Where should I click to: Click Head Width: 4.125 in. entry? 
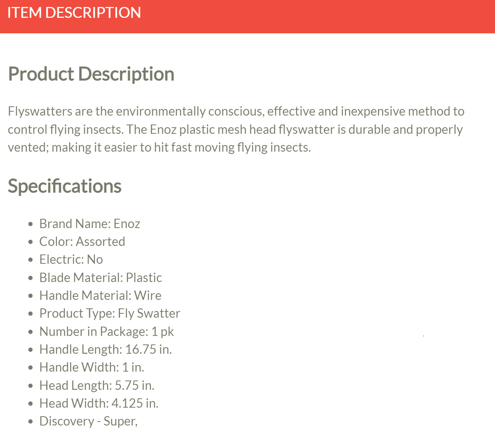99,403
